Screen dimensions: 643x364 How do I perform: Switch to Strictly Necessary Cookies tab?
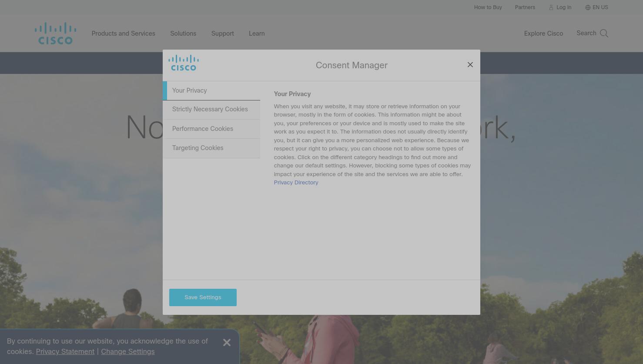[211, 110]
